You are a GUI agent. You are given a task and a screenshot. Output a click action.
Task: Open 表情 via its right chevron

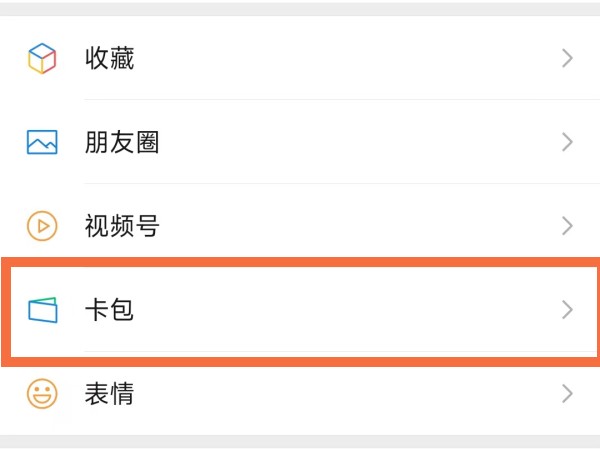(567, 394)
